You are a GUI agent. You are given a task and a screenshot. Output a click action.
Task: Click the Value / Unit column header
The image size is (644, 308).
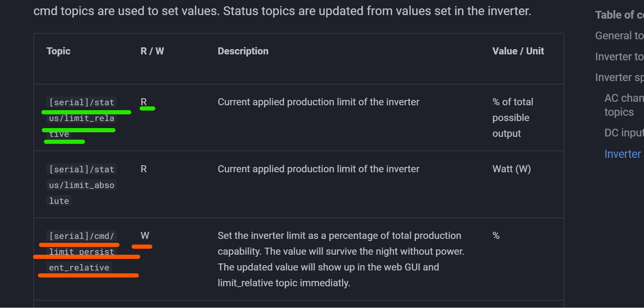pos(518,51)
